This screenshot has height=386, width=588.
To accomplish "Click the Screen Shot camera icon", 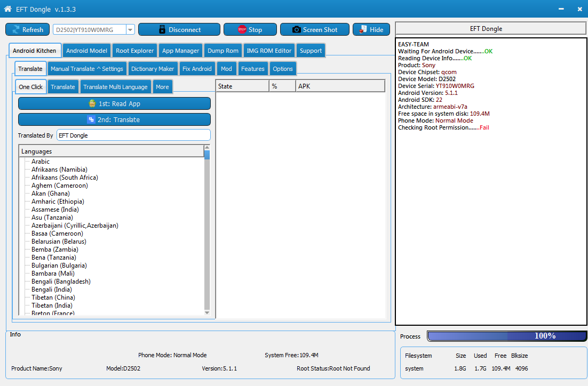I will tap(296, 30).
